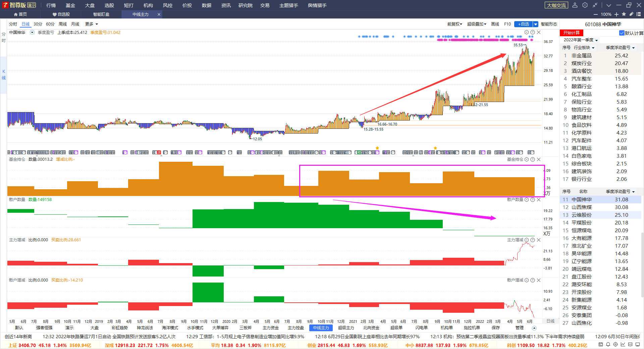Open settings icon of main K-line chart
Viewport: 644px width, 349px height.
(x=527, y=32)
